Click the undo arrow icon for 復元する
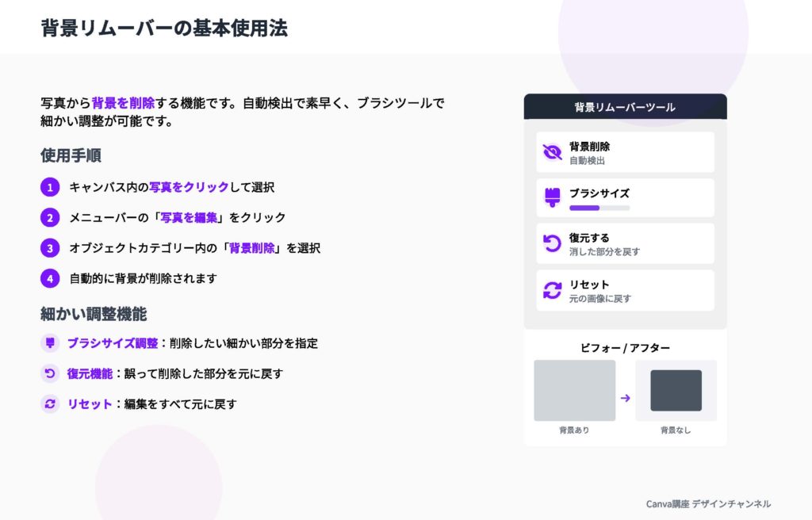 pos(552,243)
